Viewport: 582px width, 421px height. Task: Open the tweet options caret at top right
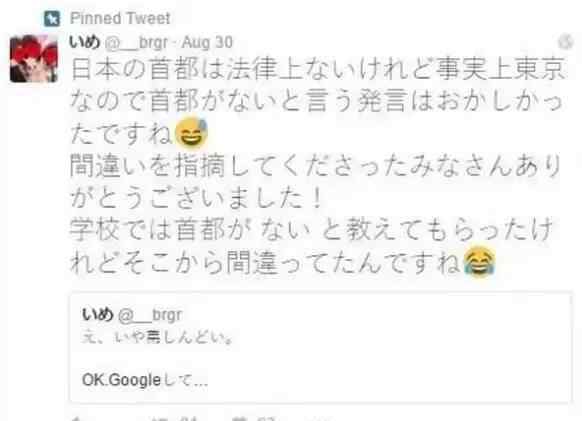coord(565,42)
